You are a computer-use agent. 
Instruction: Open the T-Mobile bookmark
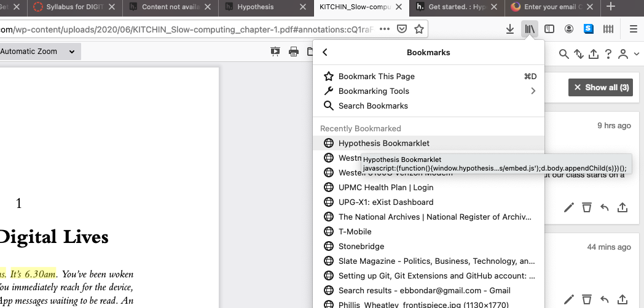(x=428, y=232)
